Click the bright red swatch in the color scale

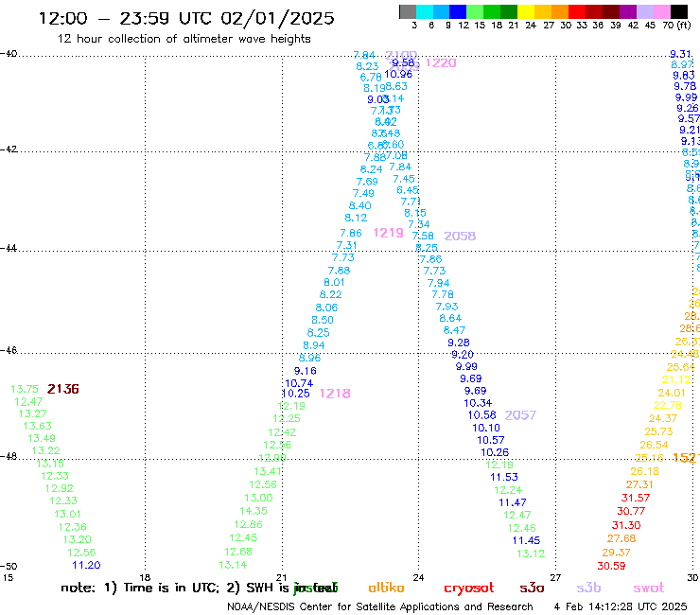(577, 11)
